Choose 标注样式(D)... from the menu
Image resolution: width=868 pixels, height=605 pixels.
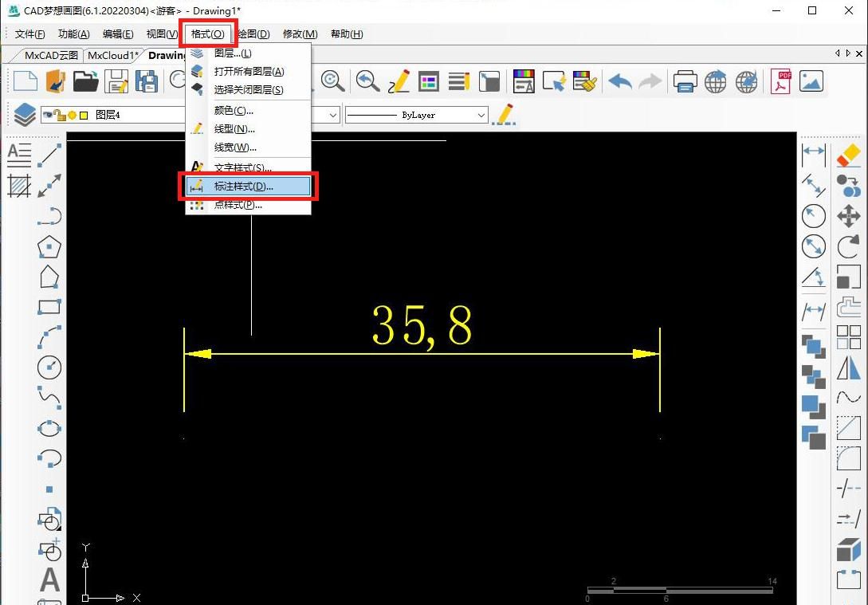click(x=248, y=187)
